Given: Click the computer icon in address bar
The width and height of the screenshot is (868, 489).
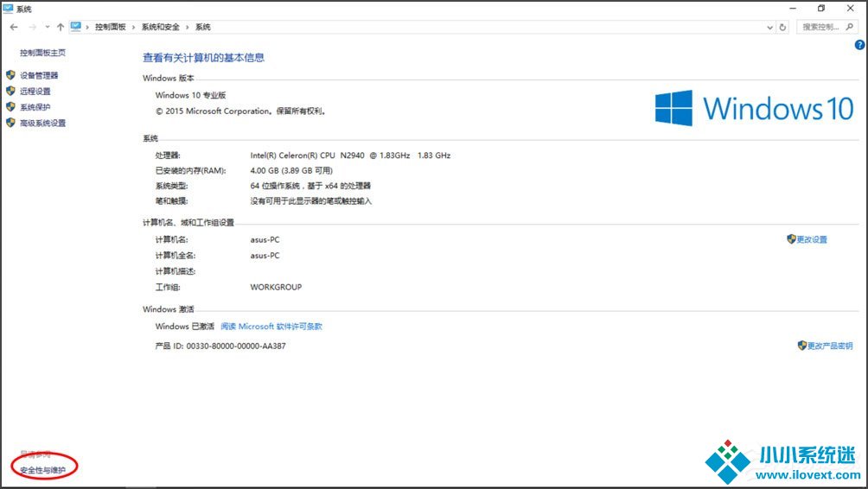Looking at the screenshot, I should 76,27.
